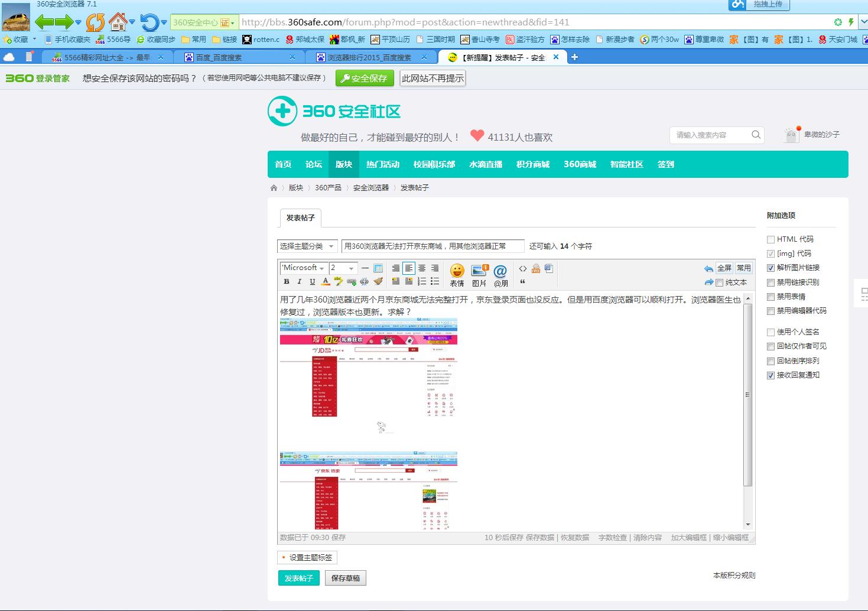Open the 本版积分规则 link

(x=734, y=575)
